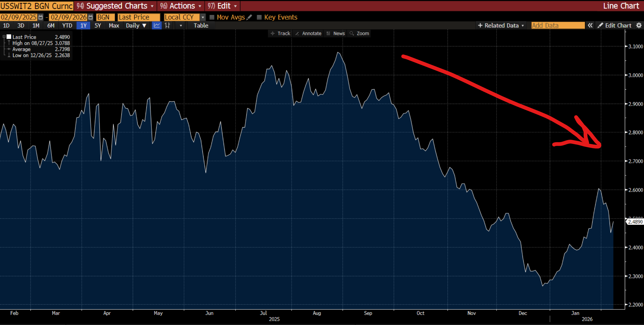
Task: Click the Mov Avgs pencil edit icon
Action: pos(249,17)
